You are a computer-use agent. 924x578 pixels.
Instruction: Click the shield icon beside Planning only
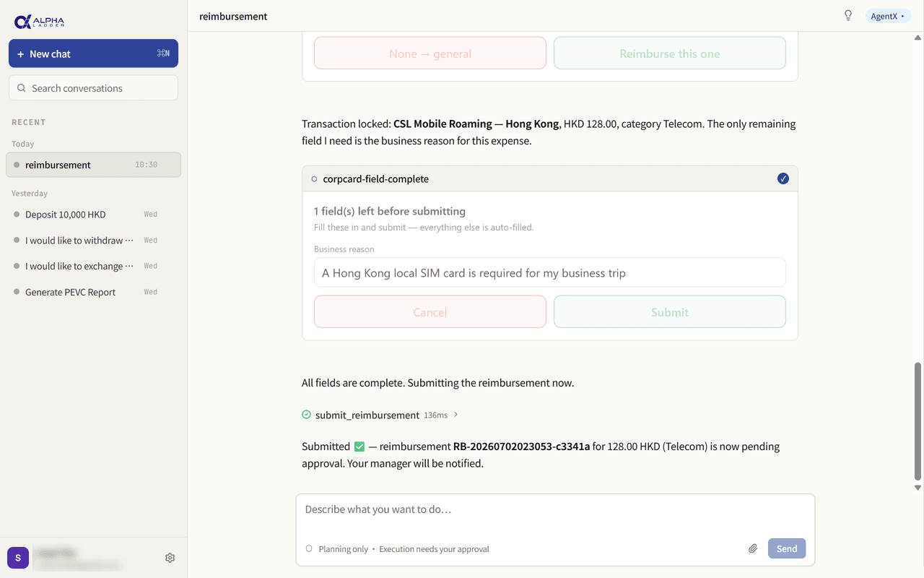[309, 549]
